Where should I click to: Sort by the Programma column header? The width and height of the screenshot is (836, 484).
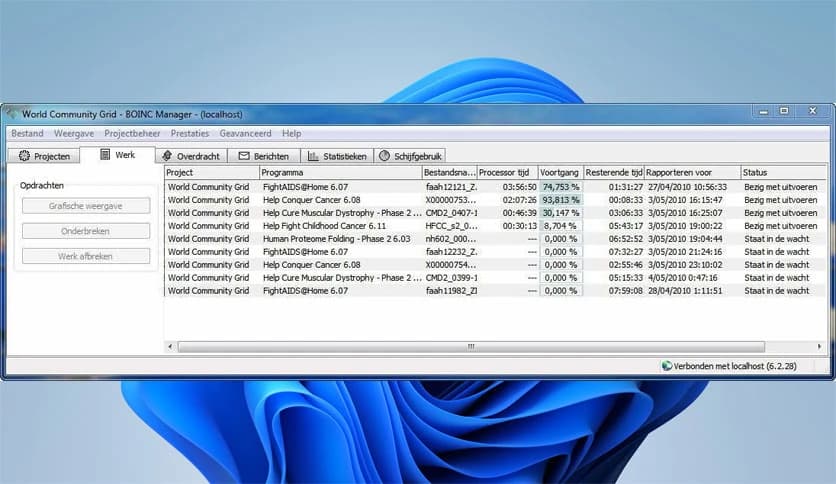(340, 172)
